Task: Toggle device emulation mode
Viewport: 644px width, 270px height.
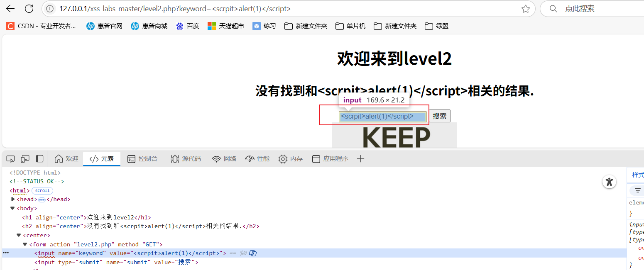Action: click(x=25, y=159)
